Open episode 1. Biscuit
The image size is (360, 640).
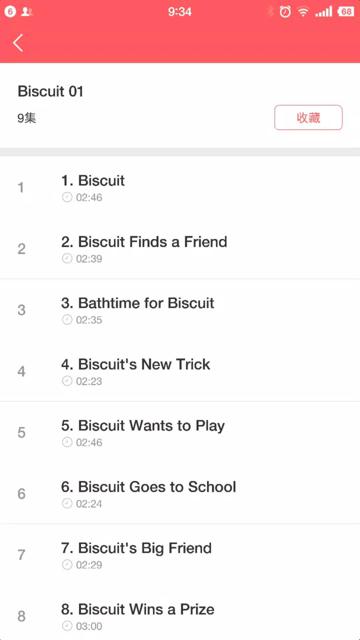tap(180, 187)
